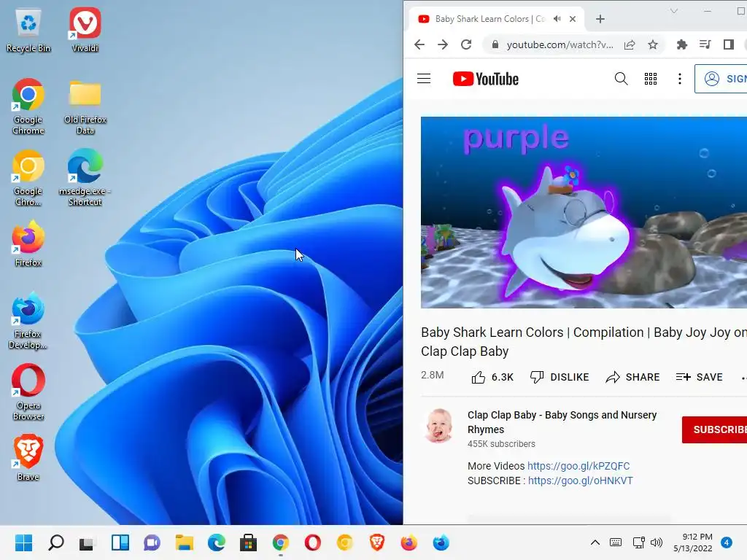Click the red SUBSCRIBE button
This screenshot has height=560, width=747.
pyautogui.click(x=714, y=429)
